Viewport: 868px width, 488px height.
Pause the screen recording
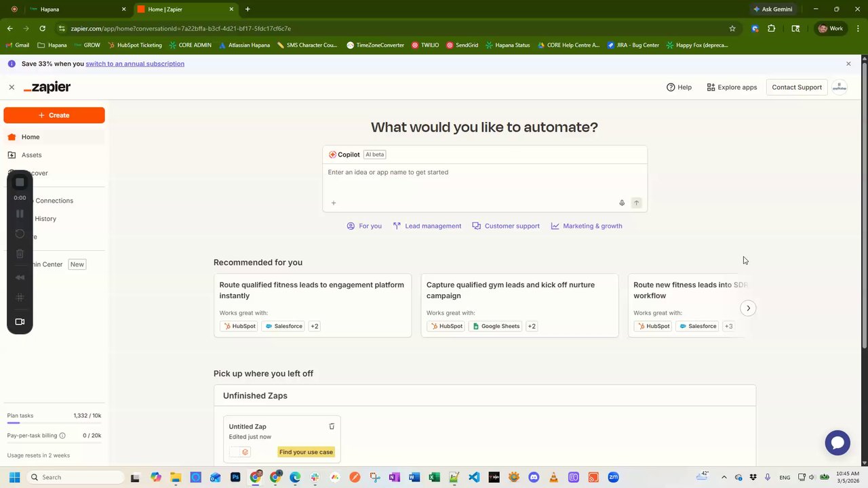pyautogui.click(x=20, y=213)
